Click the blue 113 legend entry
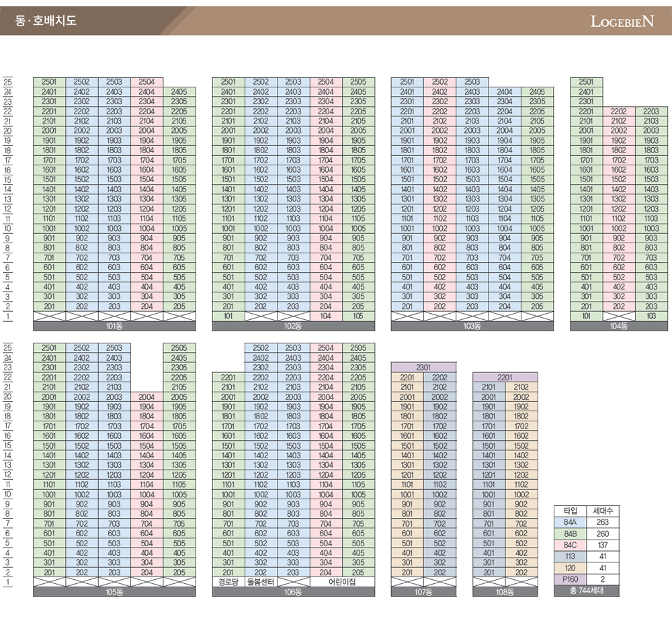 (570, 556)
